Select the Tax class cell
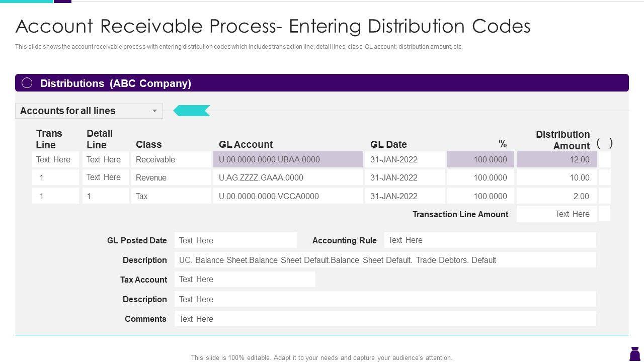The image size is (644, 362). [172, 196]
